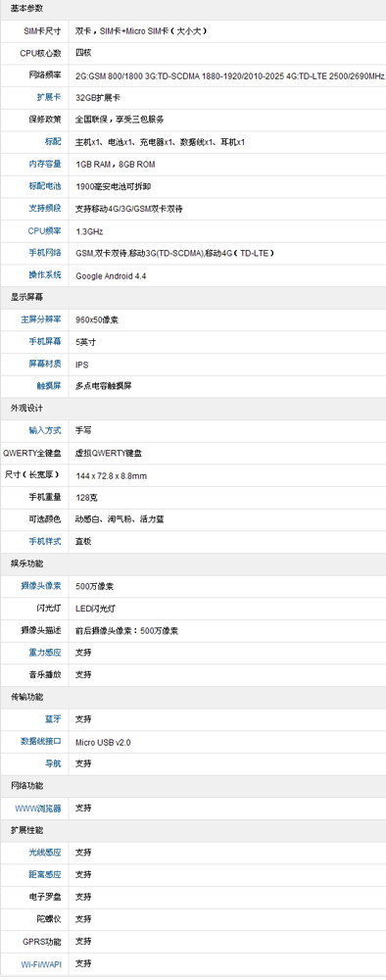Open the CPU频率 link

[45, 230]
